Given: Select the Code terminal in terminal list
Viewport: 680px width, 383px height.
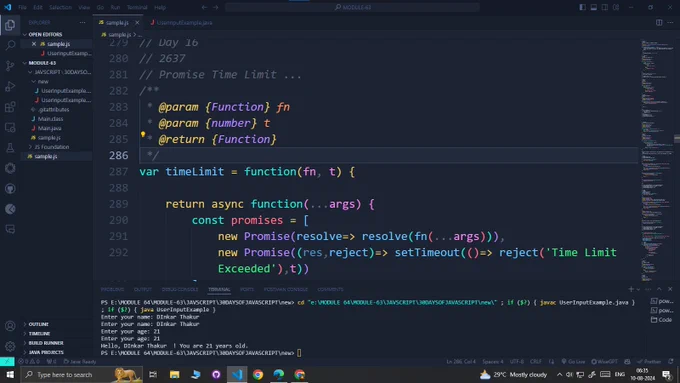Looking at the screenshot, I should tap(662, 320).
